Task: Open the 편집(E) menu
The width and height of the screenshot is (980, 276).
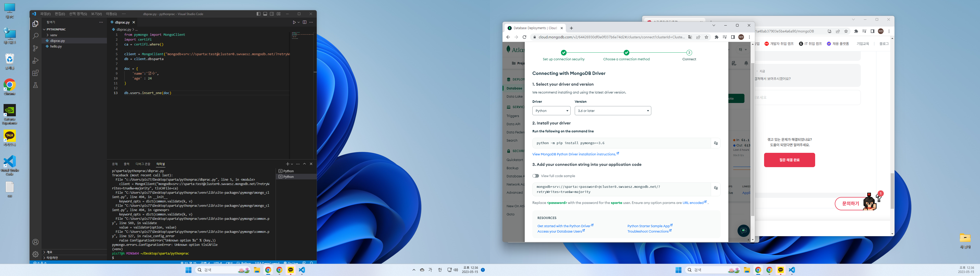Action: [60, 14]
